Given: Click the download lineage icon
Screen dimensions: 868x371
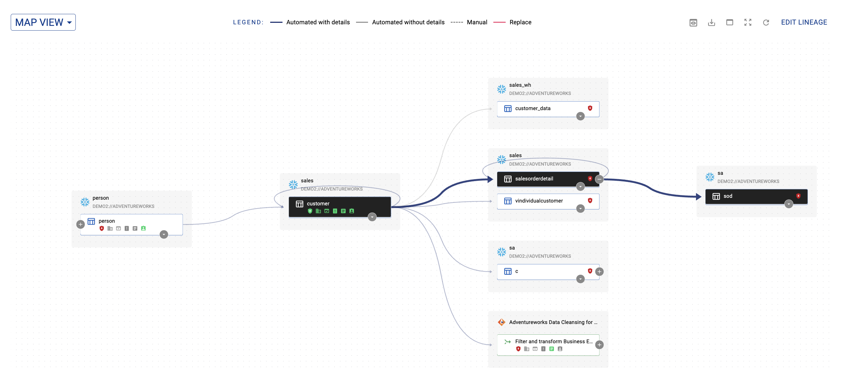Looking at the screenshot, I should [x=711, y=22].
